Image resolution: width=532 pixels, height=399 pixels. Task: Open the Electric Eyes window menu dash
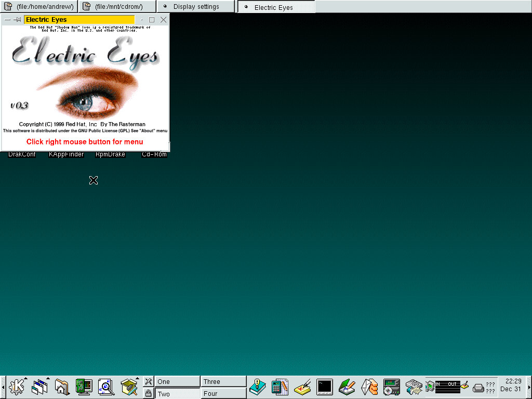[7, 20]
